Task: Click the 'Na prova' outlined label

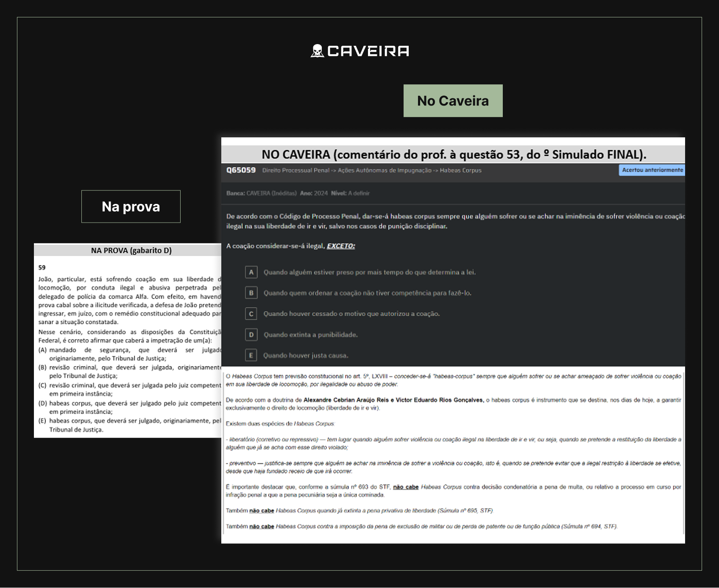Action: (x=131, y=206)
